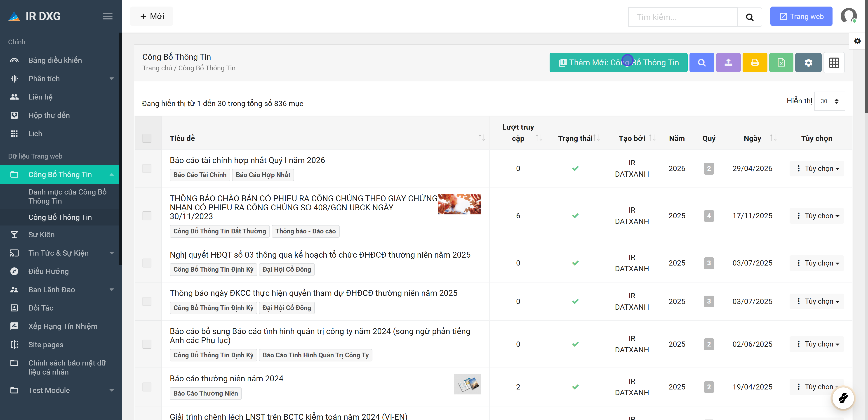This screenshot has height=420, width=868.
Task: Click Thêm Mới: Công Bố Thông Tin button
Action: [x=618, y=62]
